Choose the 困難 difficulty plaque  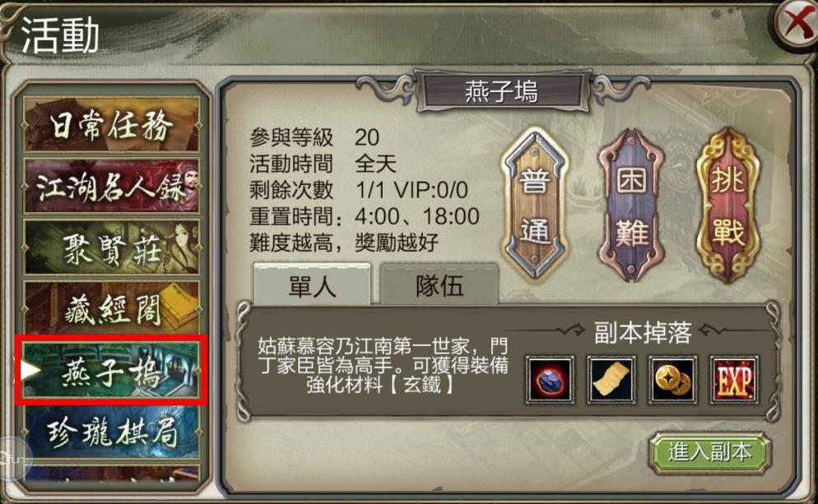pyautogui.click(x=631, y=205)
